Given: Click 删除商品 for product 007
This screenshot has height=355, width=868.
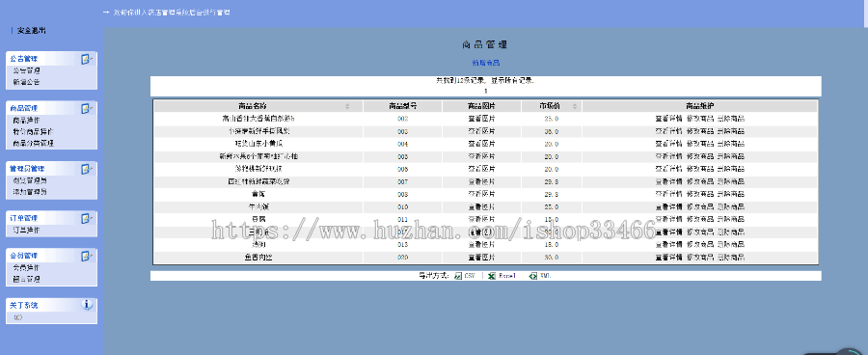Looking at the screenshot, I should [x=731, y=181].
